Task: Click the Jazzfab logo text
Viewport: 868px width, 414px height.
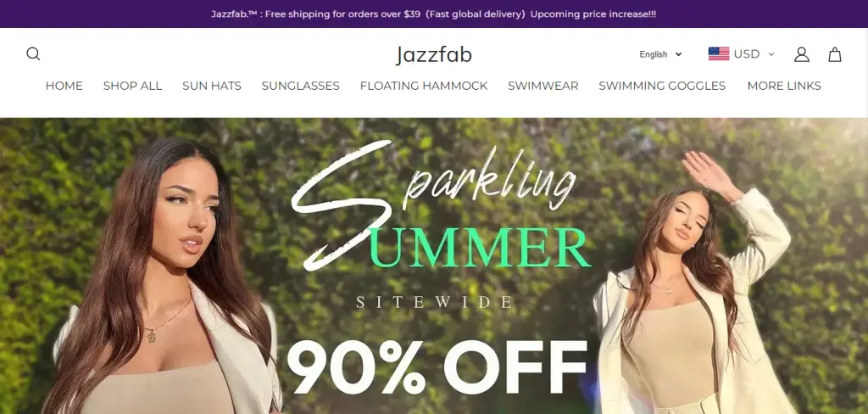Action: point(433,55)
